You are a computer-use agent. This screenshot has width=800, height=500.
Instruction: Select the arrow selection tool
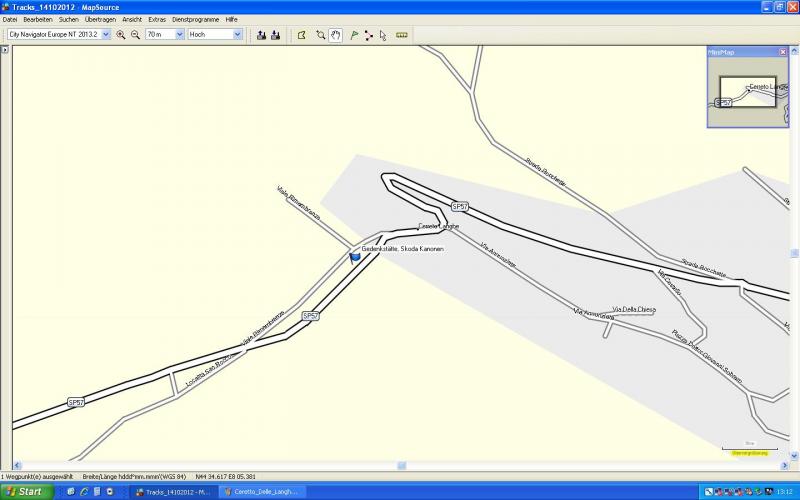(383, 34)
